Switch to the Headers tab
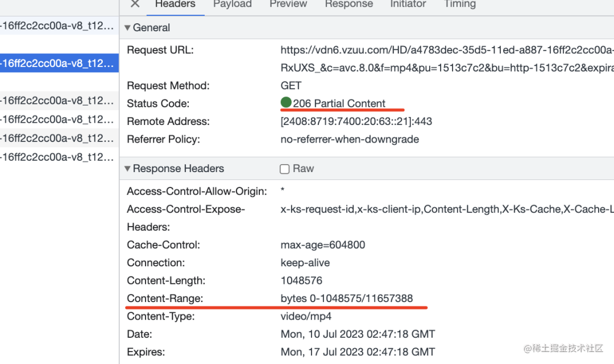The height and width of the screenshot is (364, 614). [x=175, y=4]
